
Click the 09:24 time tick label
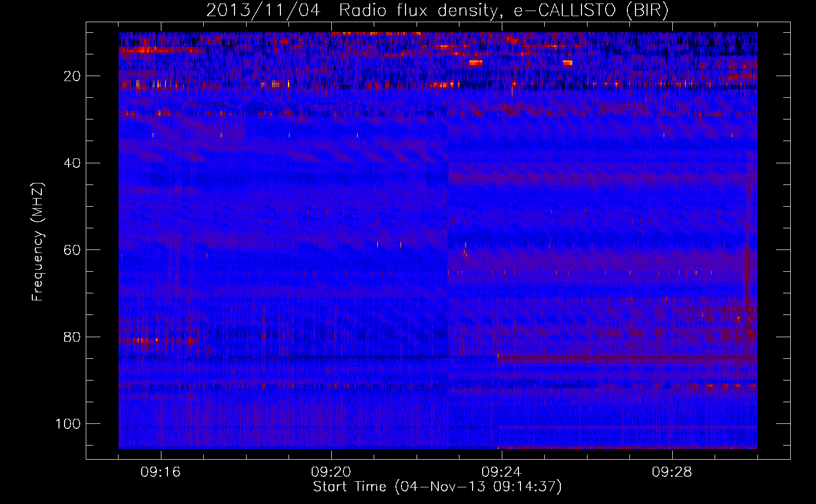click(502, 472)
